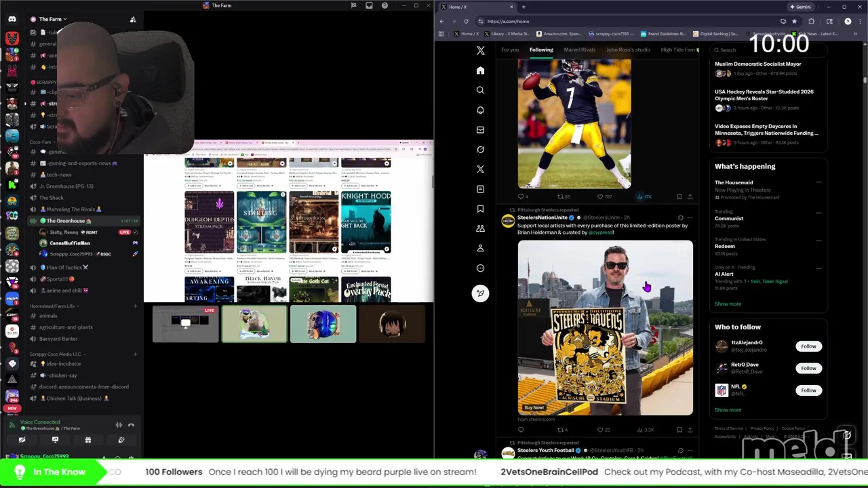The width and height of the screenshot is (868, 488).
Task: Click Buy Now on the Steelers poster
Action: coord(534,407)
